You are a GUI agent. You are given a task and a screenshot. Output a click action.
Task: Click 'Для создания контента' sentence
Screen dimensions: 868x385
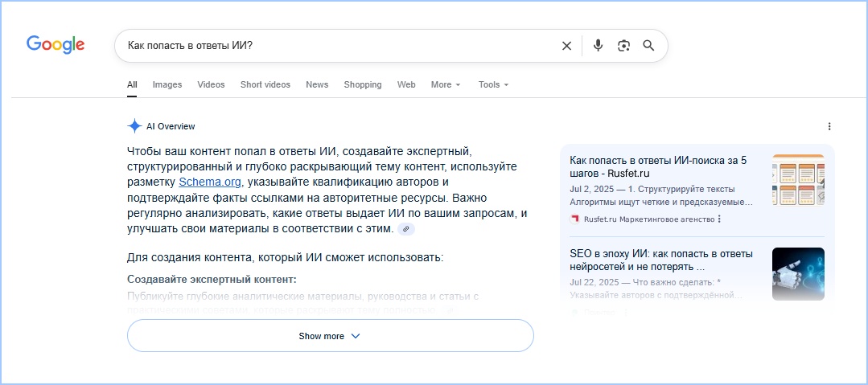click(285, 257)
